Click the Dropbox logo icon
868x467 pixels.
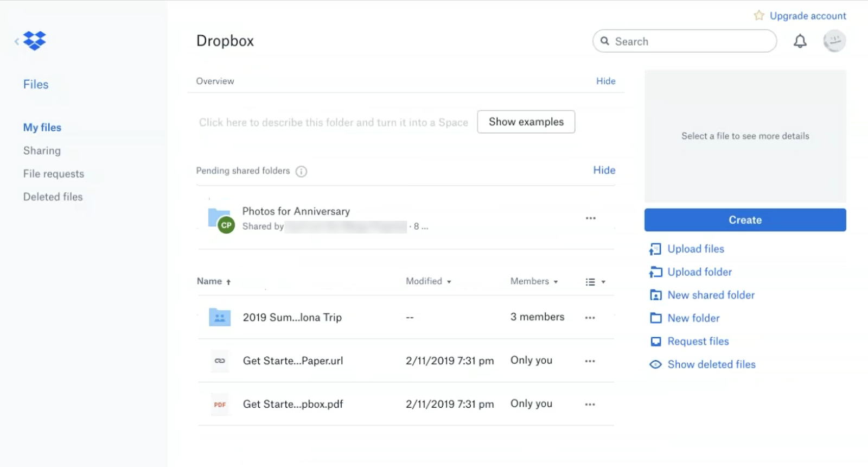(35, 41)
